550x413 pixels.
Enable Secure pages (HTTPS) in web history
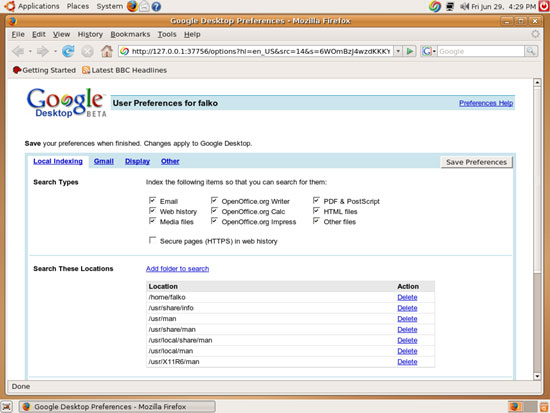click(x=152, y=240)
